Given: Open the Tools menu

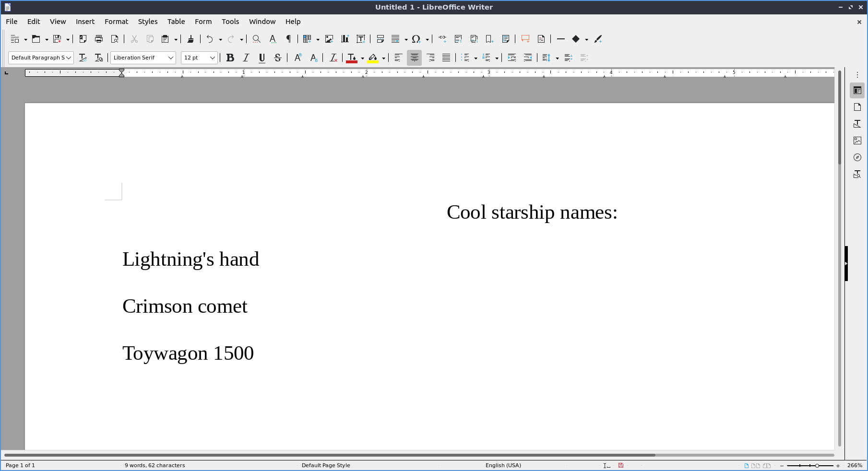Looking at the screenshot, I should point(230,22).
